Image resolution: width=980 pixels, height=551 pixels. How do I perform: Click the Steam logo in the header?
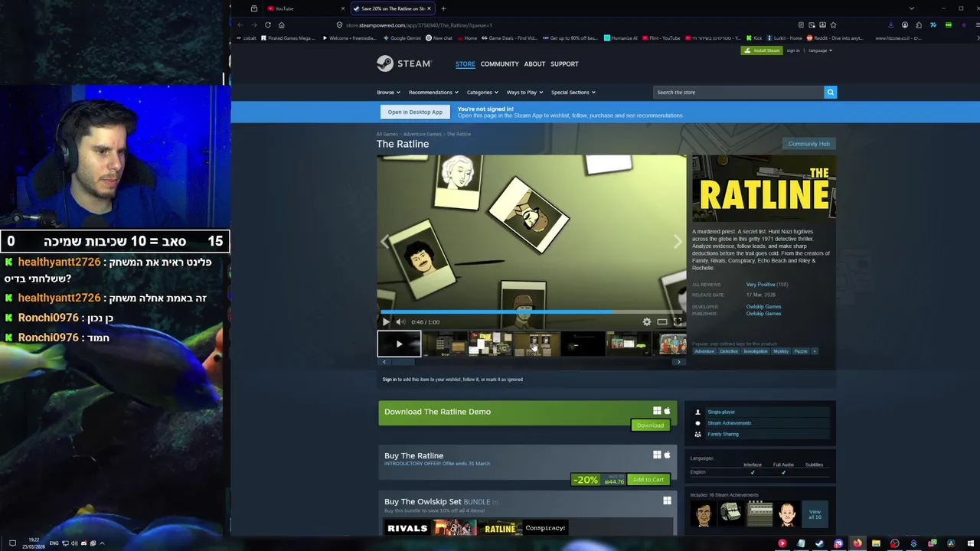[x=404, y=64]
